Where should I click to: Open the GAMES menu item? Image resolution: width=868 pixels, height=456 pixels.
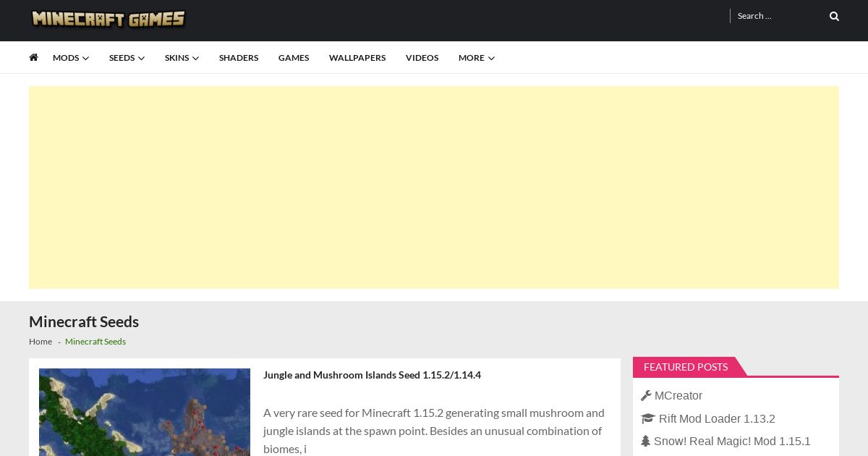pyautogui.click(x=294, y=58)
